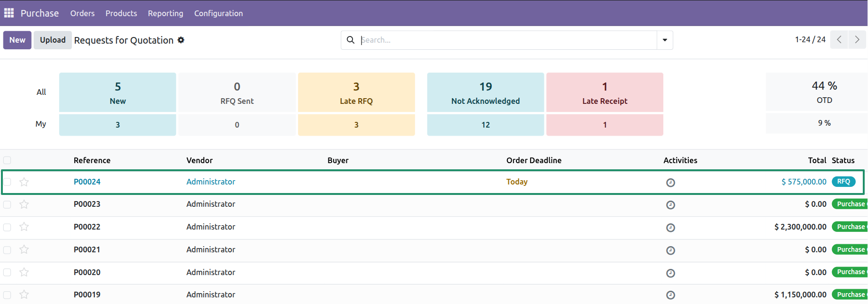Open the Reporting menu

[165, 13]
